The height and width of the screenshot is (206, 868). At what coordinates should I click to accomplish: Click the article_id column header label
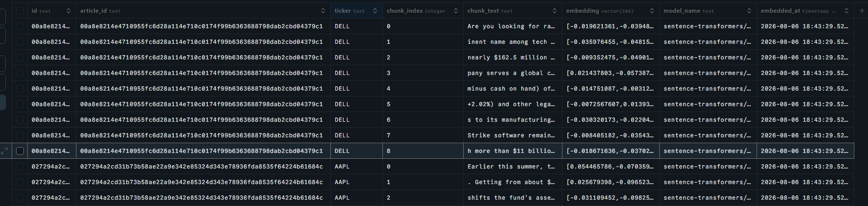tap(100, 11)
